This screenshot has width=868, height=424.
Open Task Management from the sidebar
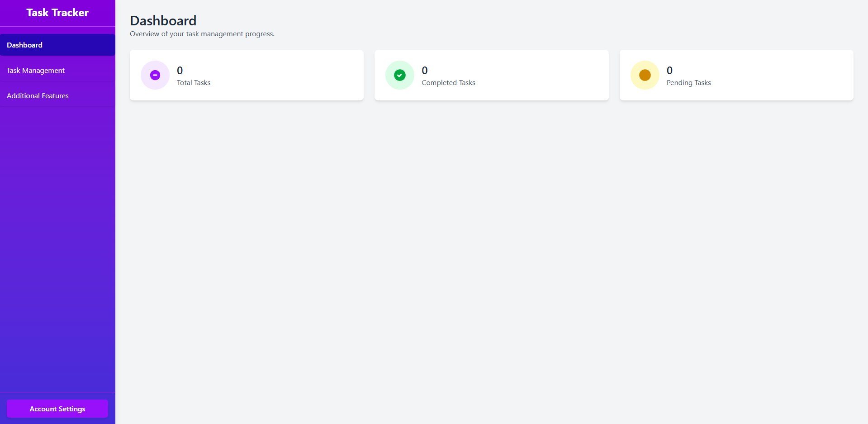point(36,70)
